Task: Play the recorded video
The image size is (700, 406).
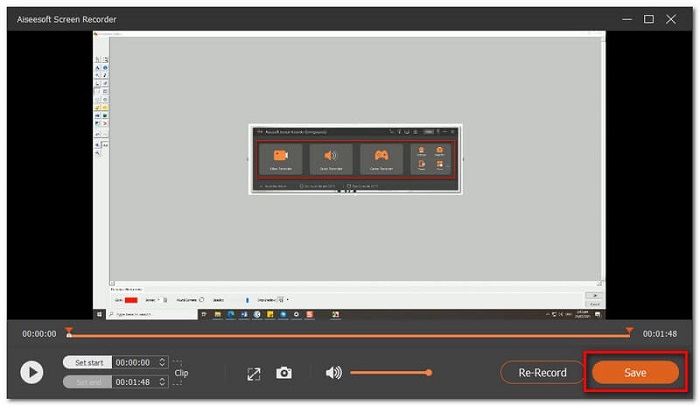Action: point(32,372)
